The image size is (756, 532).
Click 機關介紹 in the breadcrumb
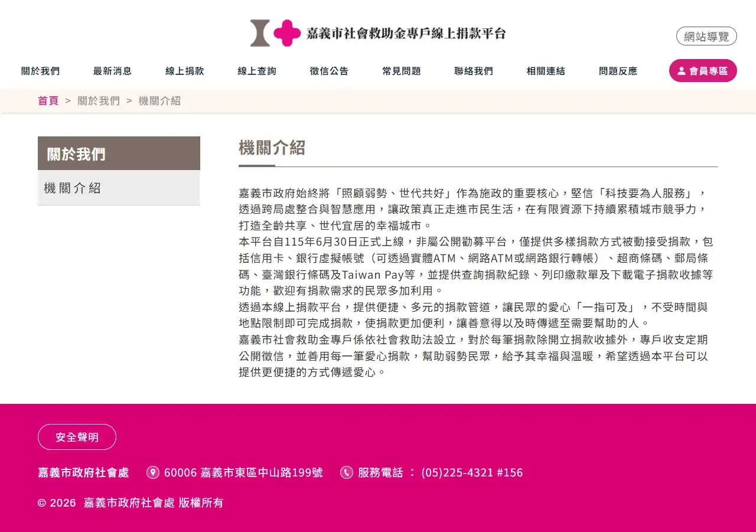159,100
